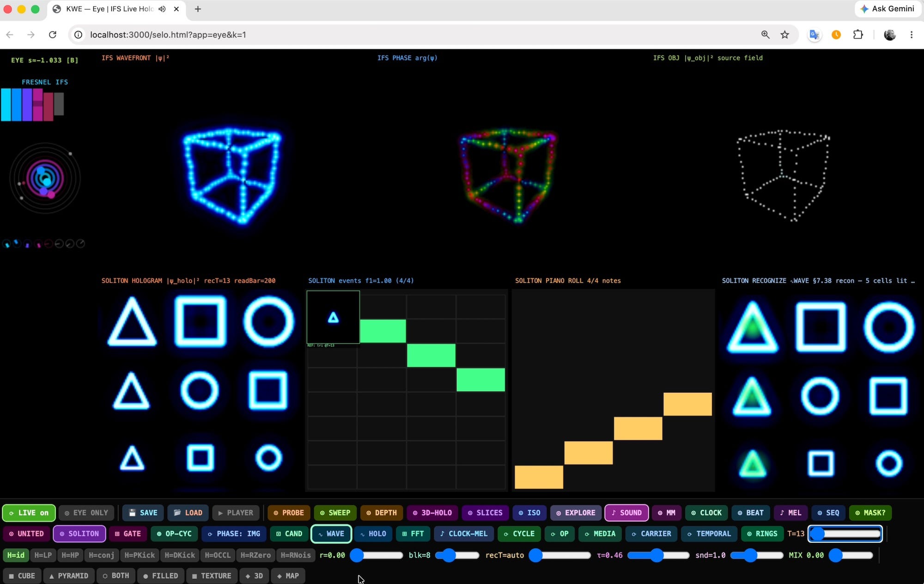The width and height of the screenshot is (924, 584).
Task: Toggle the LIVE on button
Action: click(x=29, y=513)
